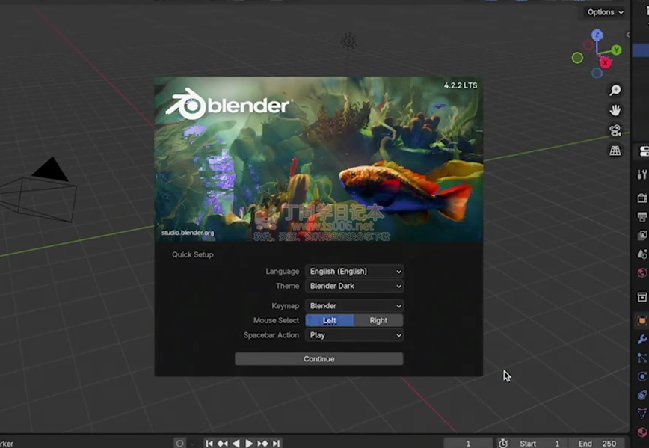649x448 pixels.
Task: Click the End frame field showing 250
Action: (x=596, y=443)
